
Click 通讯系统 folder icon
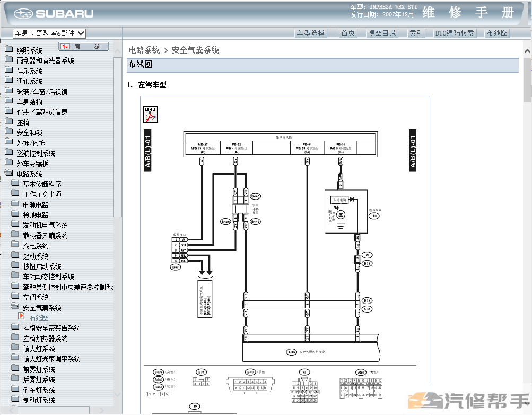pyautogui.click(x=9, y=81)
